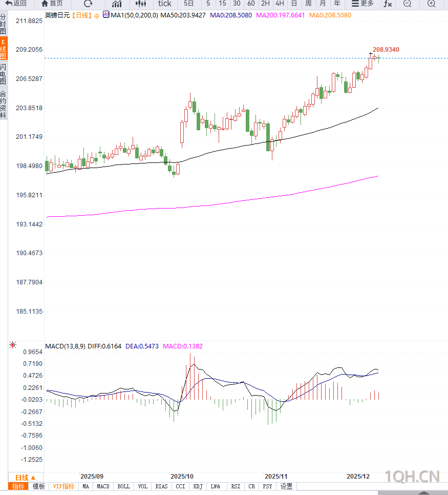Go to 首页 home page
Viewport: 448px width, 495px height.
click(x=52, y=4)
